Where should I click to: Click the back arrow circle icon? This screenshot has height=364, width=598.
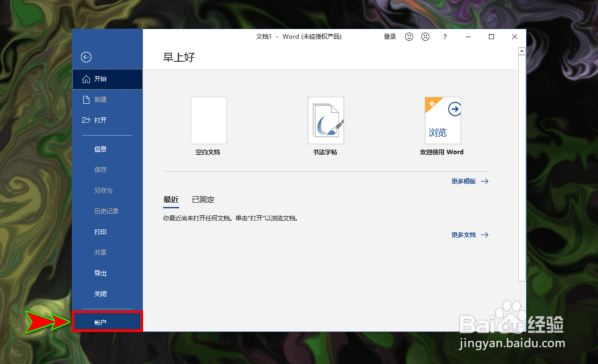coord(86,57)
